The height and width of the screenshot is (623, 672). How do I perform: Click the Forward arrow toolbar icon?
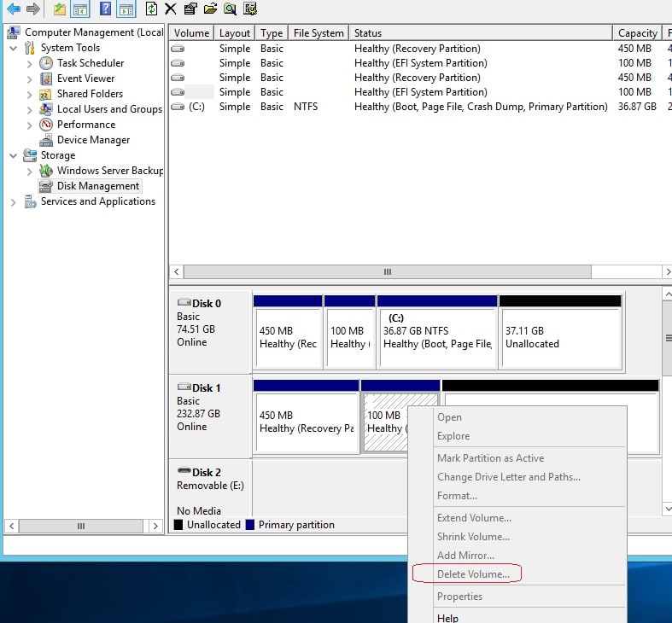[33, 9]
